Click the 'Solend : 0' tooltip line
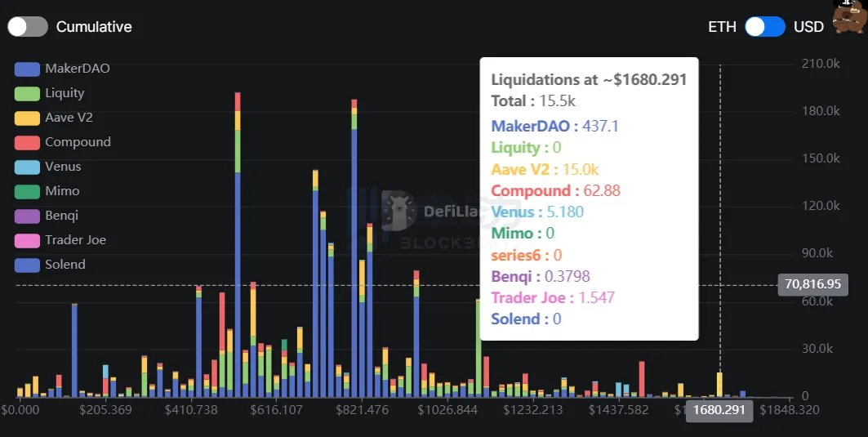The width and height of the screenshot is (868, 437). click(526, 319)
